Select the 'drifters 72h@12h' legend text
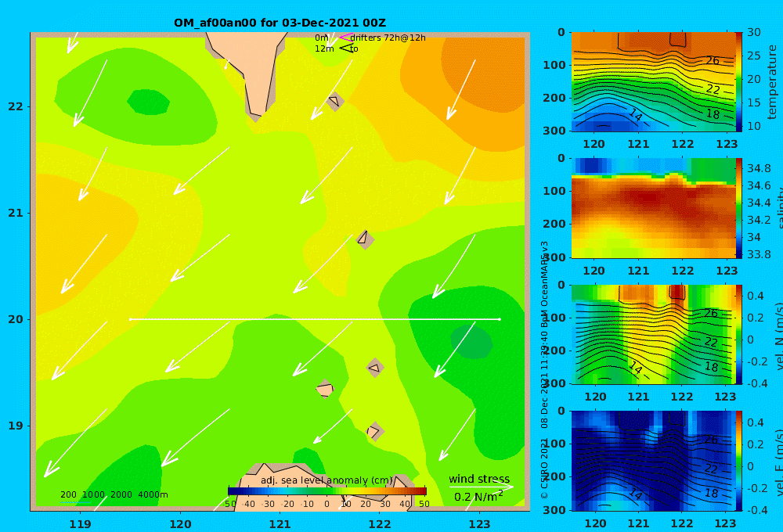 [388, 38]
